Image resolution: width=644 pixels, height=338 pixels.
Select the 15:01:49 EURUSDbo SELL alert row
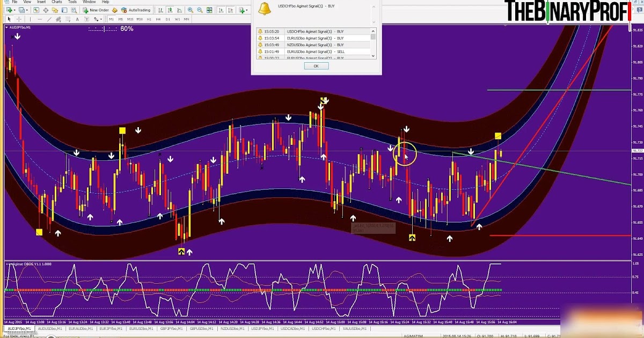coord(314,51)
